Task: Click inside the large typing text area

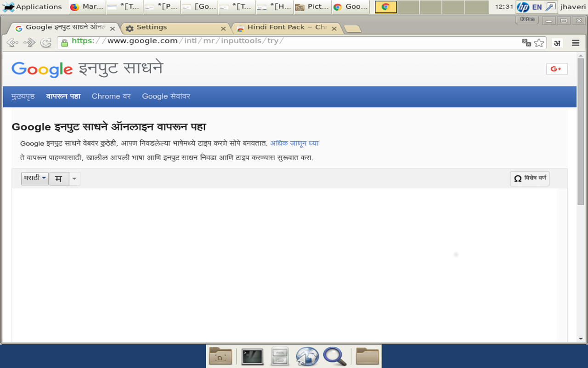Action: [284, 265]
